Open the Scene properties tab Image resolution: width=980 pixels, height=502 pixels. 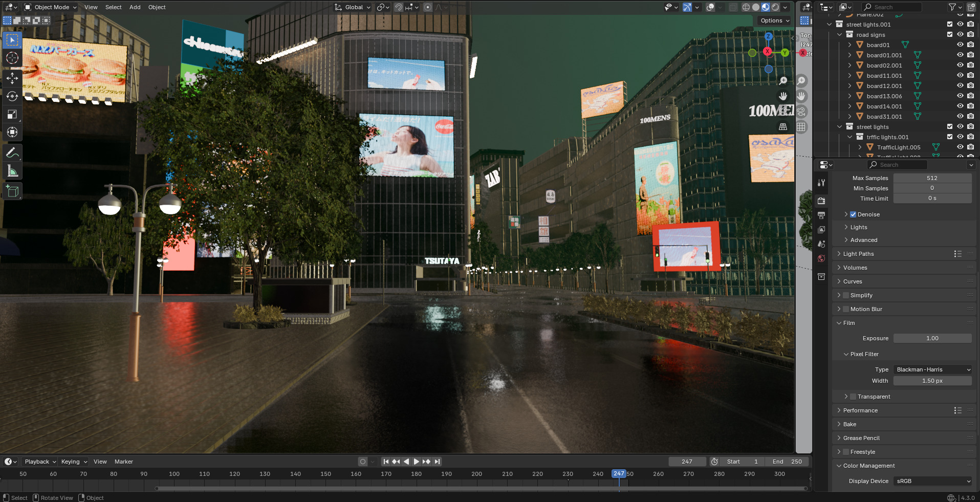(821, 244)
